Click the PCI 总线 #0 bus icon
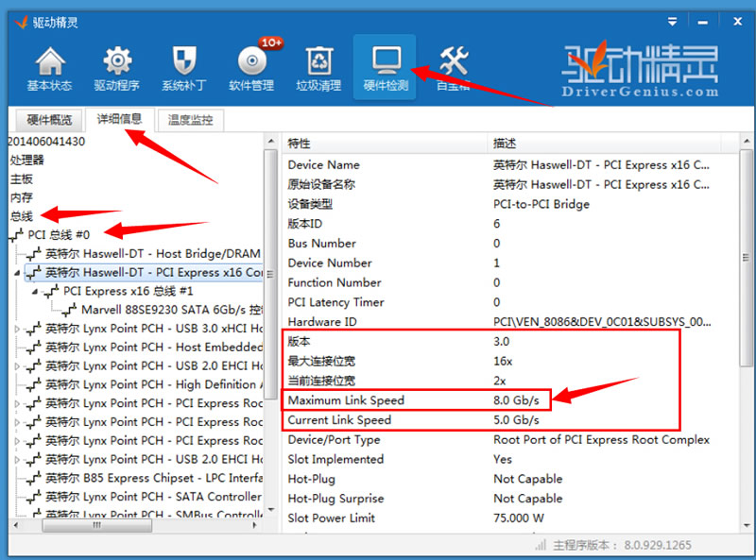Screen dimensions: 756x560 coord(16,235)
